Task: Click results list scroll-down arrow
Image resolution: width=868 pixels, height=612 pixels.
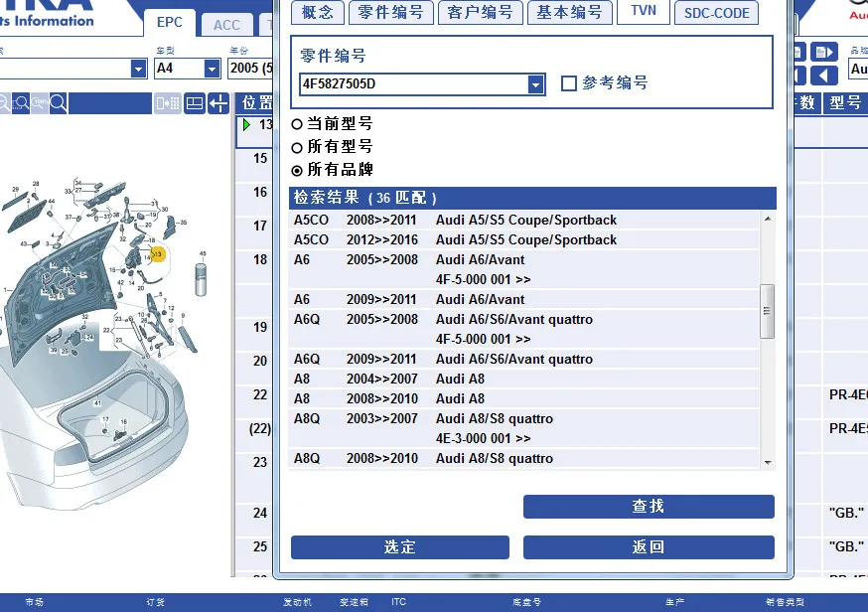Action: 768,462
